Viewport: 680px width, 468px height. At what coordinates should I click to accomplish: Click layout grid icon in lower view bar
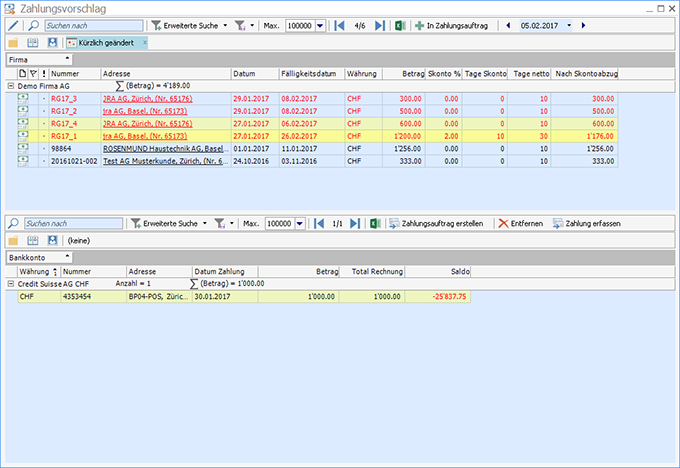pos(33,240)
